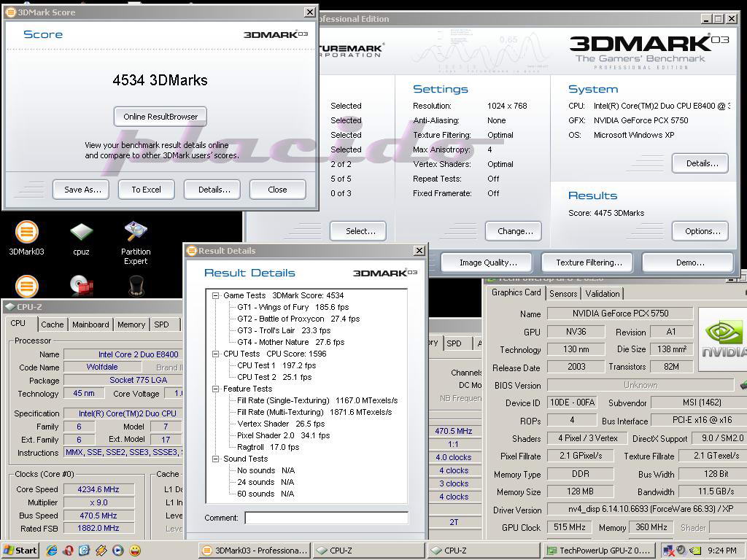Screen dimensions: 747x560
Task: Collapse the Feature Tests tree node
Action: point(215,389)
